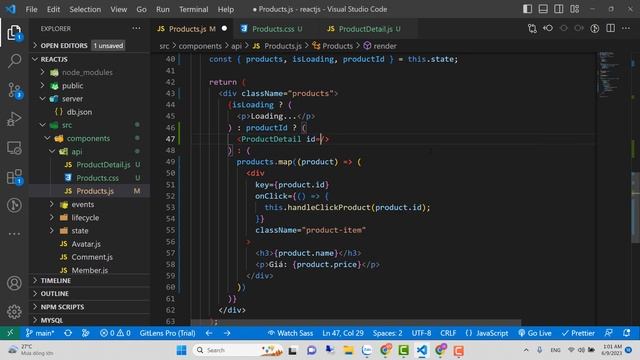
Task: Expand the NPM Scripts section
Action: pyautogui.click(x=89, y=307)
